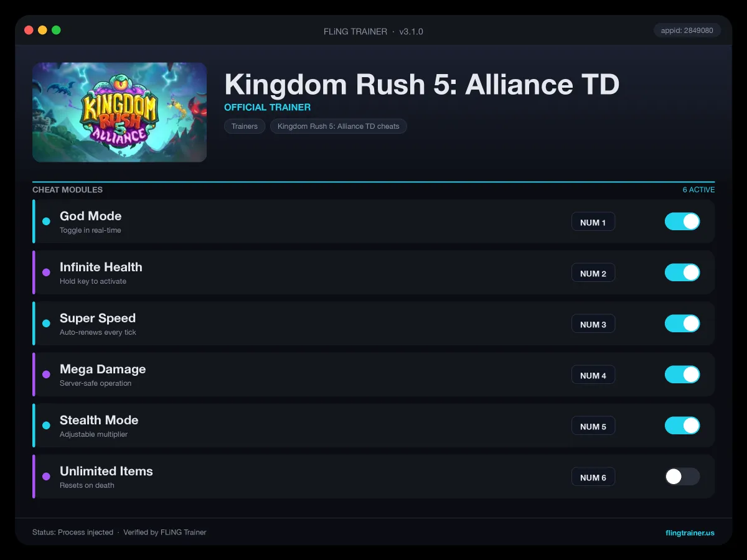Open the Trainers breadcrumb tag
This screenshot has width=747, height=560.
click(245, 126)
